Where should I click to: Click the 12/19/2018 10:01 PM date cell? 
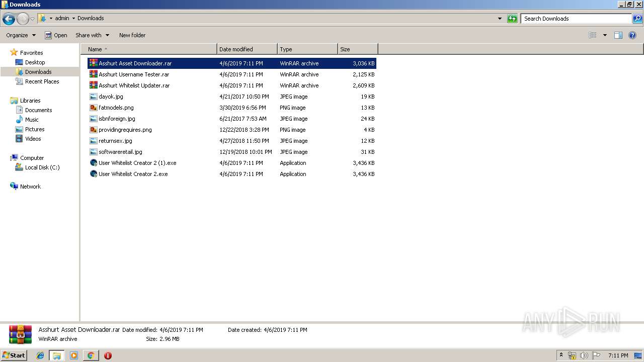246,152
